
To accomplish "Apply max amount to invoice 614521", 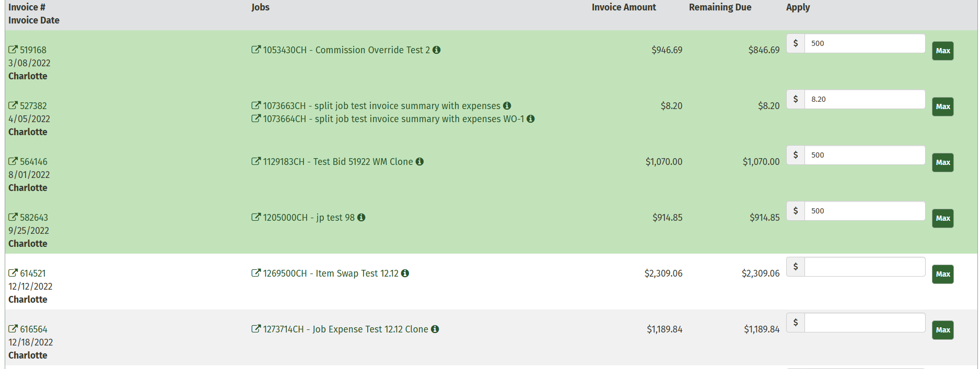I will point(942,274).
